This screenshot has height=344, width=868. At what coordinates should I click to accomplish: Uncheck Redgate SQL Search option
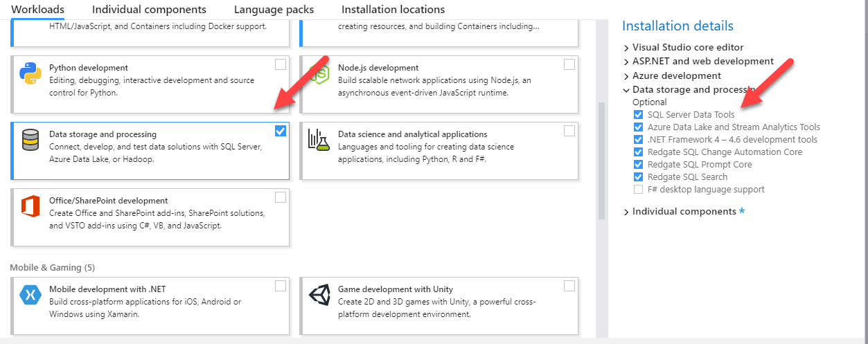638,177
